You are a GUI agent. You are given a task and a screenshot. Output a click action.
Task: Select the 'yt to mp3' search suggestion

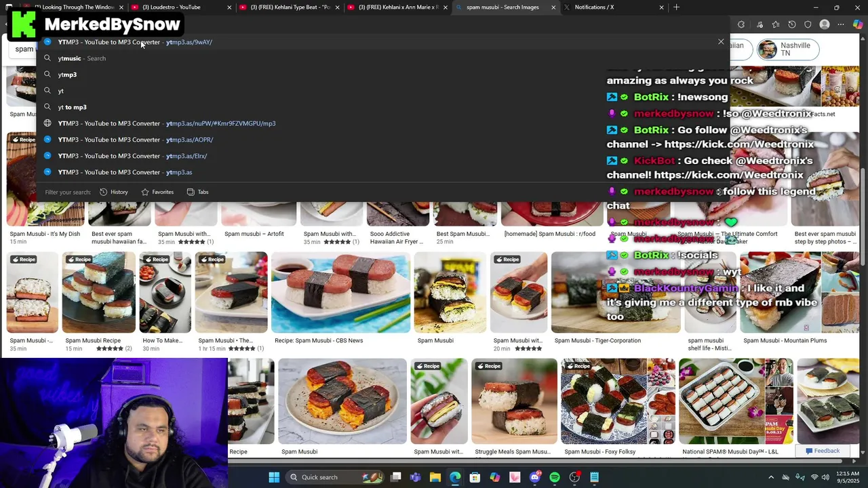click(x=383, y=107)
